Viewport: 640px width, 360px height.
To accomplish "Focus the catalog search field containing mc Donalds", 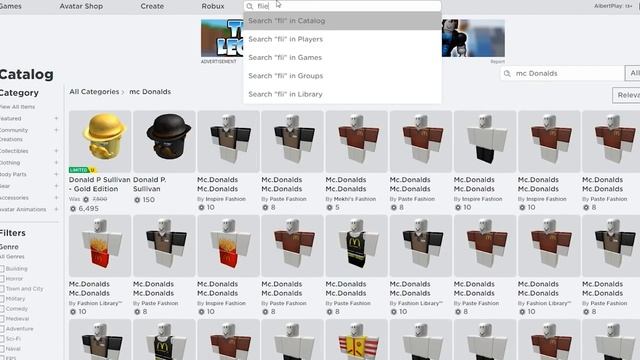I will tap(562, 73).
